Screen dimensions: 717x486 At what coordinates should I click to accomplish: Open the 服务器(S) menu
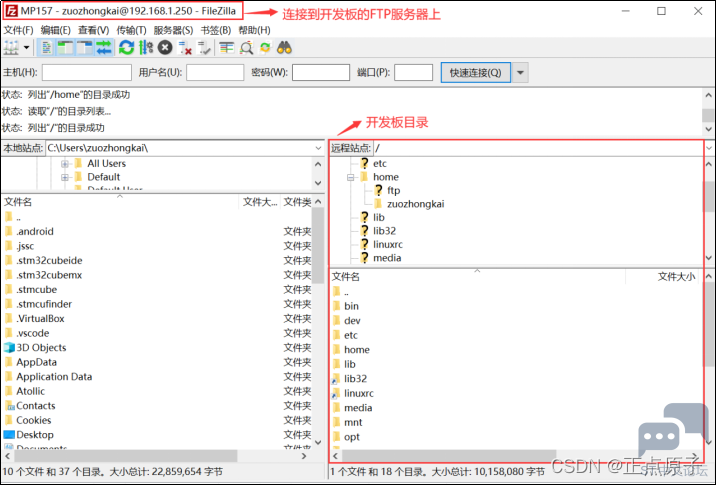click(173, 30)
